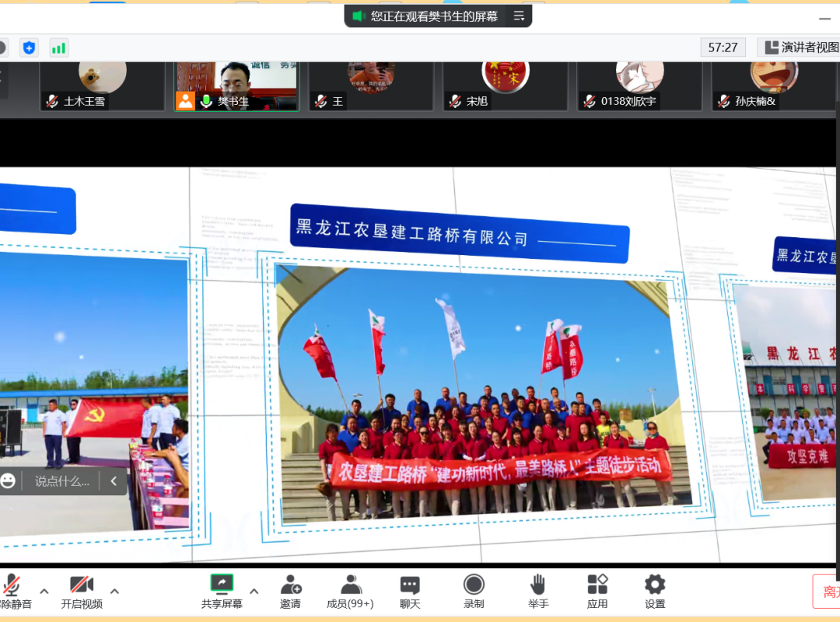Expand audio options arrow next to the microphone
Screen dimensions: 840x622
click(44, 592)
